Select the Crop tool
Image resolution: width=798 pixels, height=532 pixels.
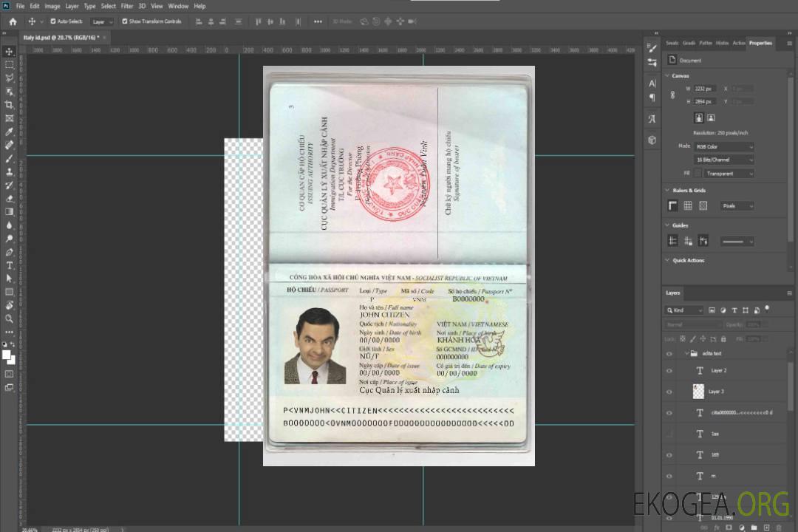[x=9, y=105]
